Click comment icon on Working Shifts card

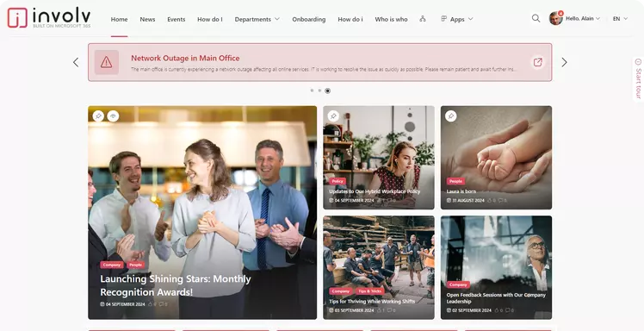coord(389,310)
